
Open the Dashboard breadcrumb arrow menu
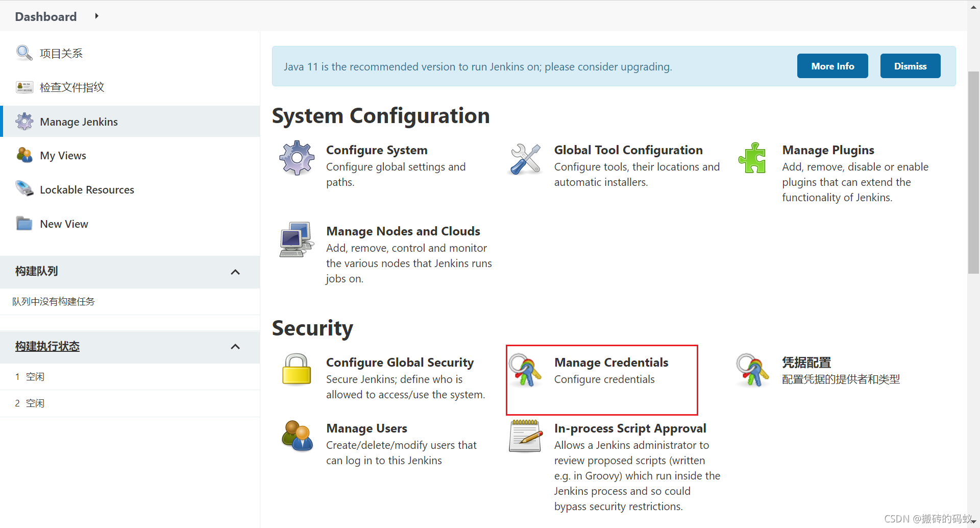(96, 16)
